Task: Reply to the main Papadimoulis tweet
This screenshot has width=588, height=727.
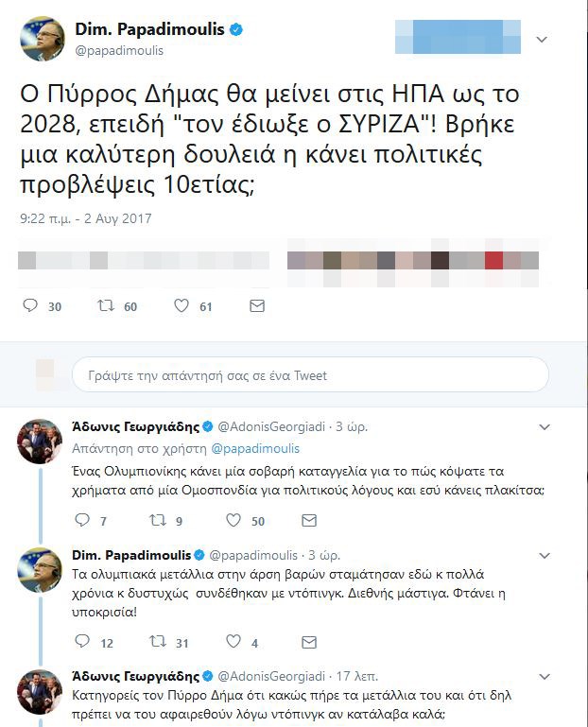Action: (x=30, y=306)
